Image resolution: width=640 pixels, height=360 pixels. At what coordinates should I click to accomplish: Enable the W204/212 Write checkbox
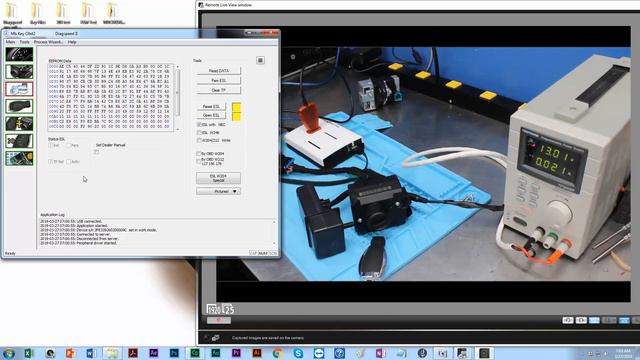click(x=199, y=140)
